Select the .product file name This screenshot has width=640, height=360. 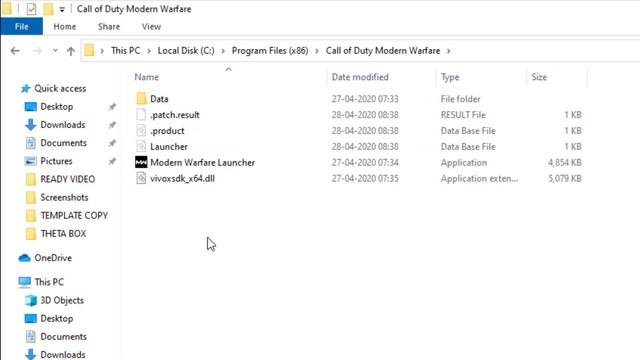(x=167, y=131)
